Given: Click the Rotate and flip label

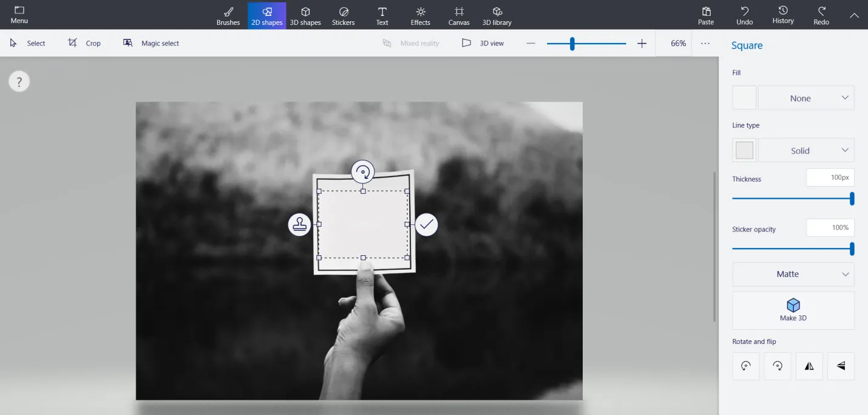Looking at the screenshot, I should pyautogui.click(x=754, y=341).
